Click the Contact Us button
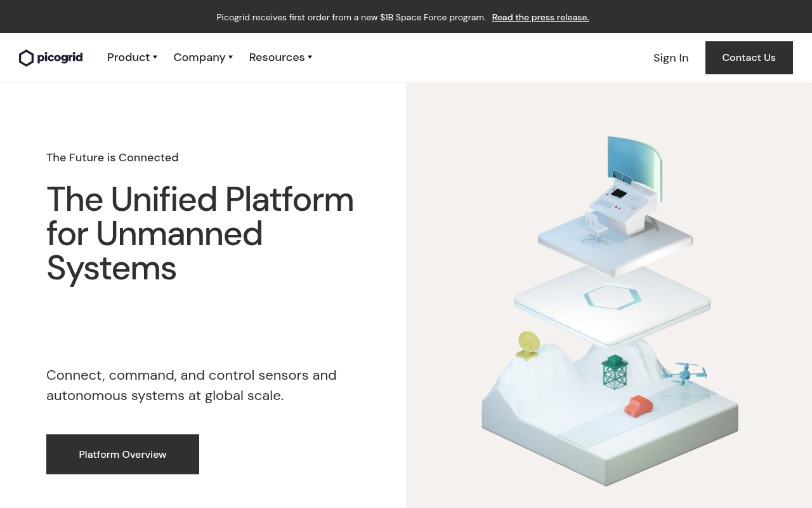Viewport: 812px width, 508px height. [749, 57]
